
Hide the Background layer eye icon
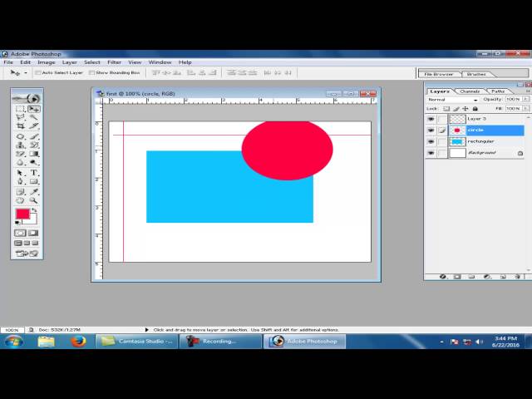pos(431,153)
